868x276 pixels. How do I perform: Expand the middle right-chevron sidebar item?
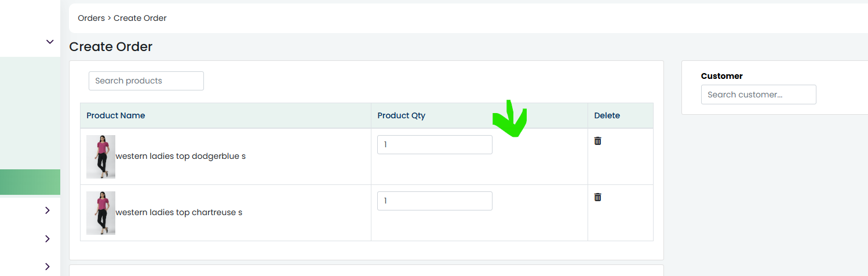[48, 239]
